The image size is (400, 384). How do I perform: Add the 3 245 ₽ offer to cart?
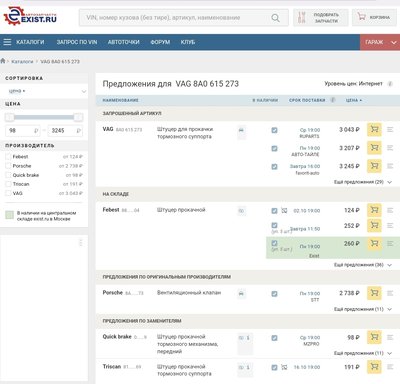click(x=374, y=166)
